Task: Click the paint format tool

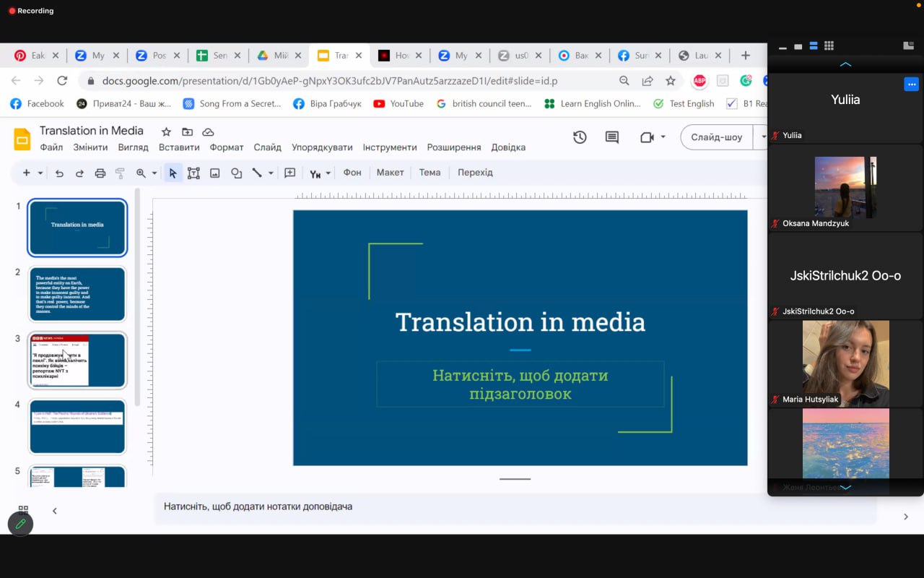Action: click(x=120, y=173)
